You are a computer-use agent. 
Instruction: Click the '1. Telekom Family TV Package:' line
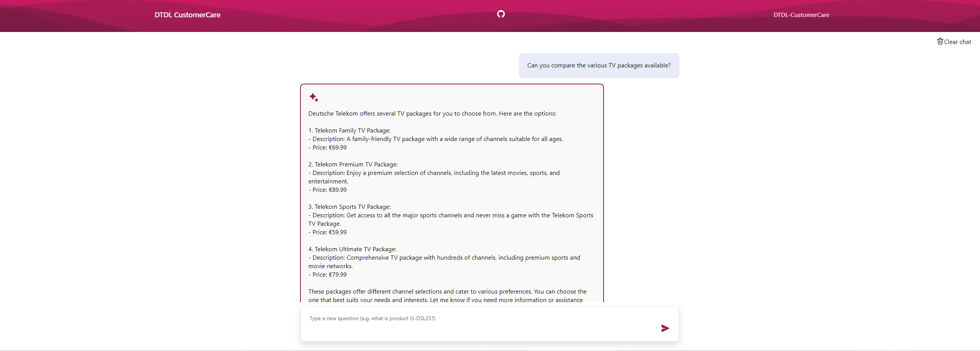tap(349, 131)
